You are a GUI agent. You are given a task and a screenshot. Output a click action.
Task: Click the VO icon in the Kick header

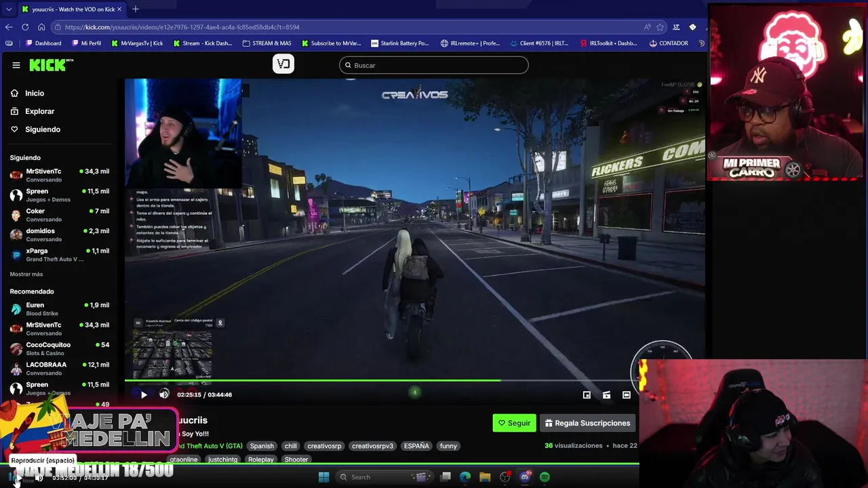[283, 64]
